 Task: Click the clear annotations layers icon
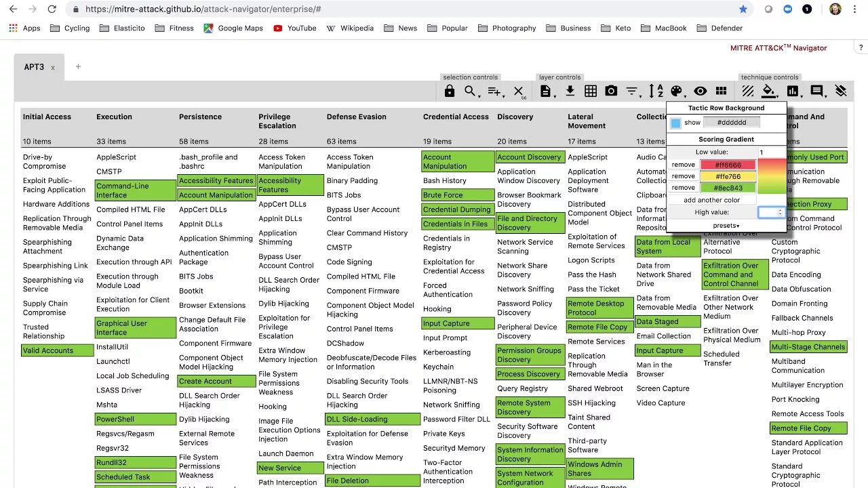[x=841, y=91]
